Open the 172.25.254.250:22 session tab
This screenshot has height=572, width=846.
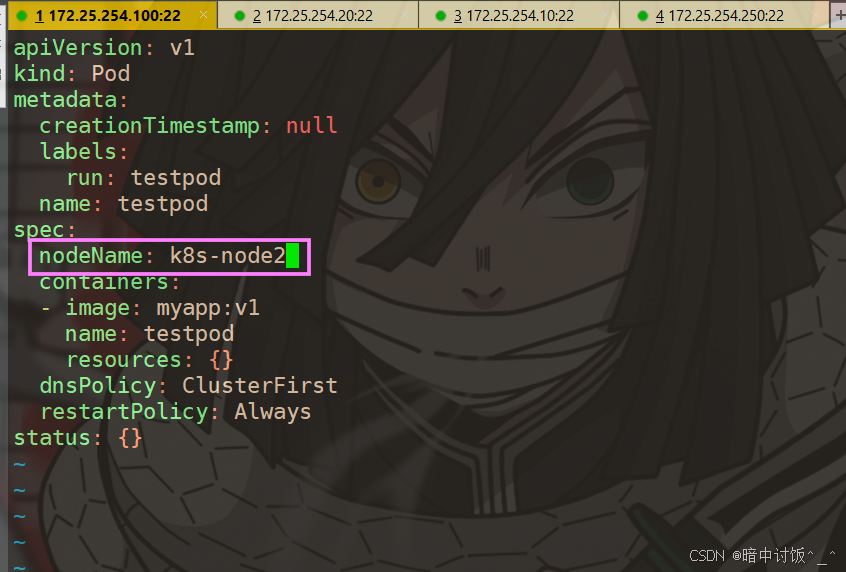click(x=724, y=15)
